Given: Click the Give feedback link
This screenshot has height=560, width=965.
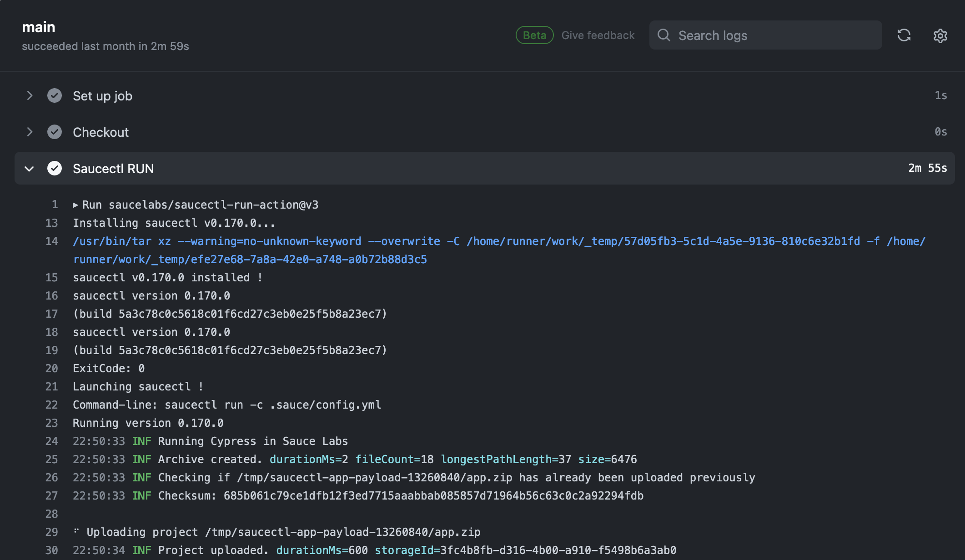Looking at the screenshot, I should tap(598, 35).
